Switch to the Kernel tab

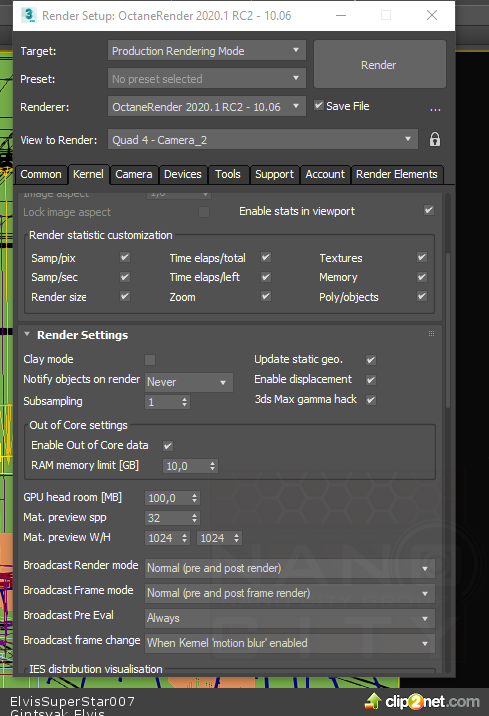pyautogui.click(x=88, y=174)
